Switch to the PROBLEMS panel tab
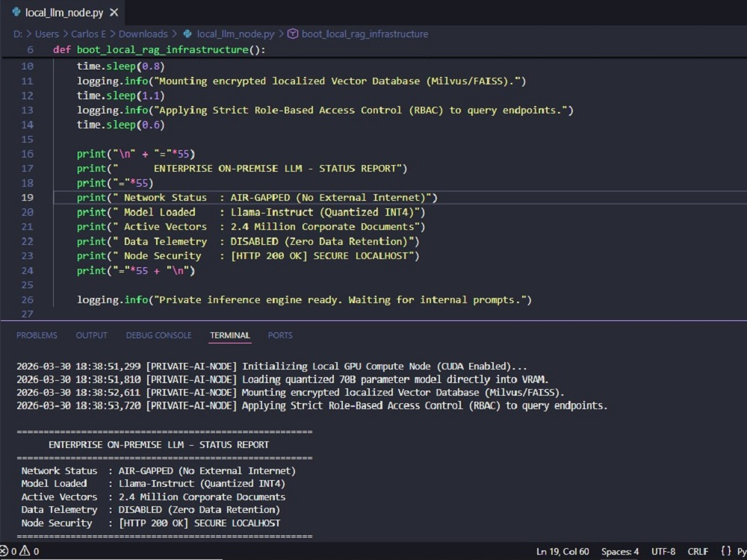The width and height of the screenshot is (747, 560). (37, 335)
